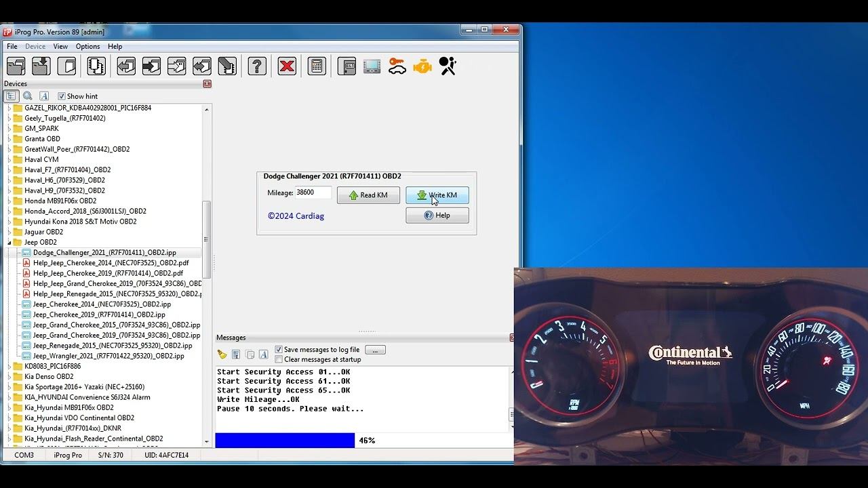Click the airbag toolbar icon

[x=447, y=66]
